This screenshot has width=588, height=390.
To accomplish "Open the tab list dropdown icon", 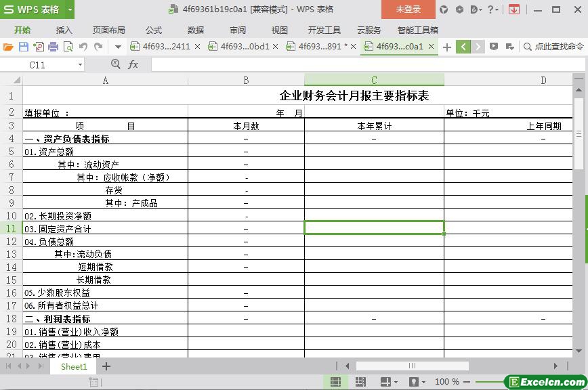I will pos(509,47).
